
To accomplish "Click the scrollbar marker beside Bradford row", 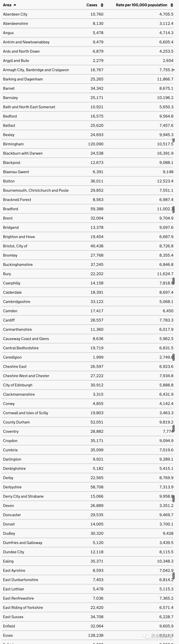I will coord(174,209).
